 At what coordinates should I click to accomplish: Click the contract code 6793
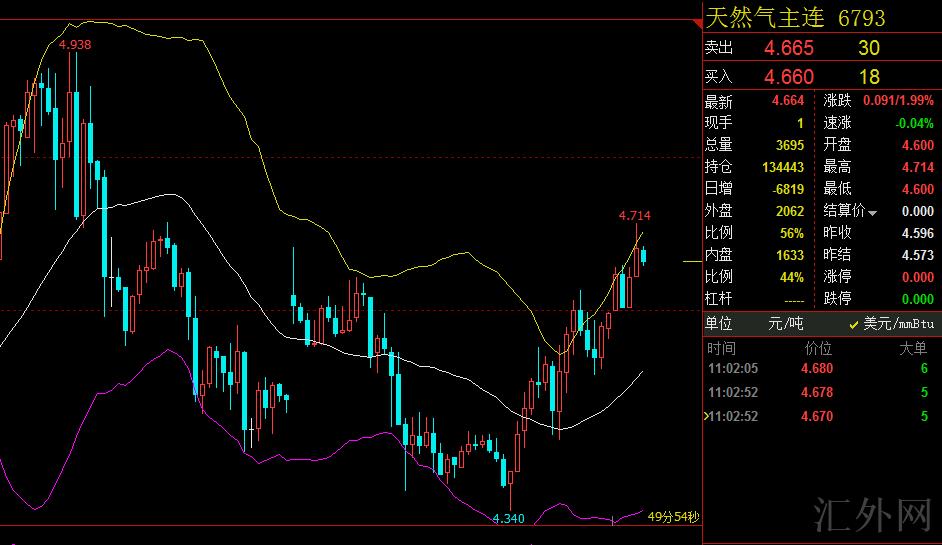tap(861, 18)
